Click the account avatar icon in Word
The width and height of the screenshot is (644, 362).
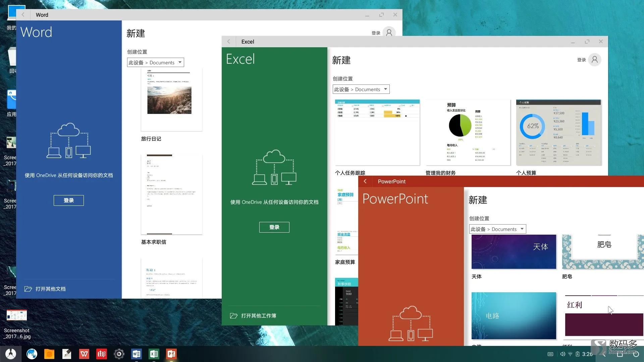(389, 33)
